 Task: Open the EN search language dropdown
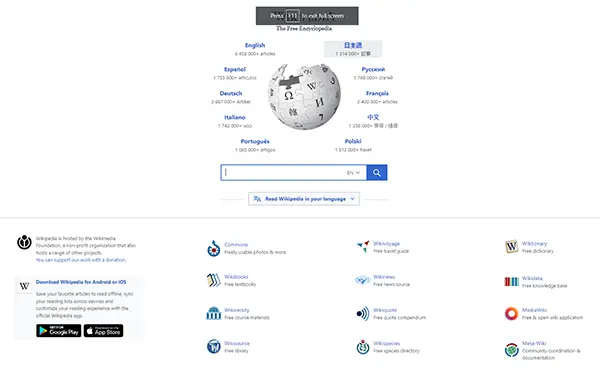[x=354, y=173]
